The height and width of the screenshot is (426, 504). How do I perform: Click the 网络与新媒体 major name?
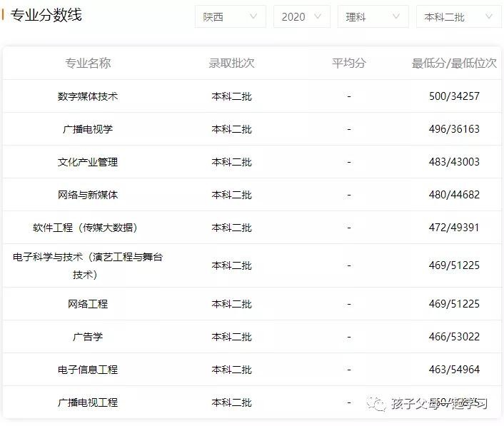point(88,195)
